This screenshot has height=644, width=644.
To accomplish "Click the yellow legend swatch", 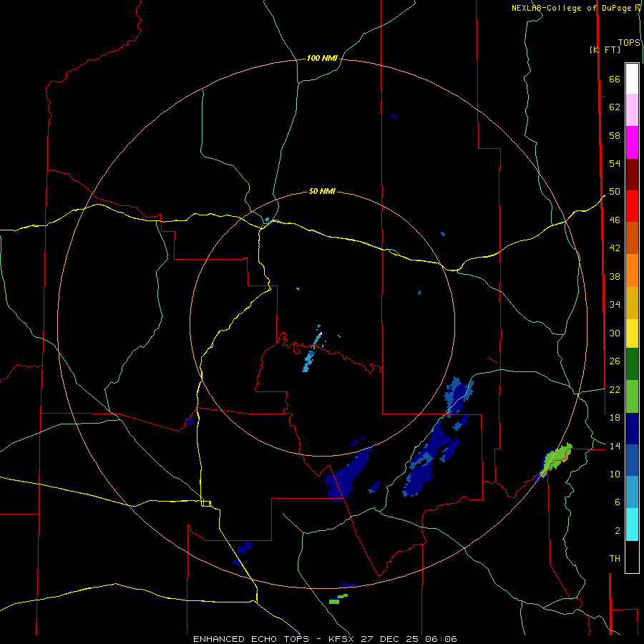I will 632,333.
